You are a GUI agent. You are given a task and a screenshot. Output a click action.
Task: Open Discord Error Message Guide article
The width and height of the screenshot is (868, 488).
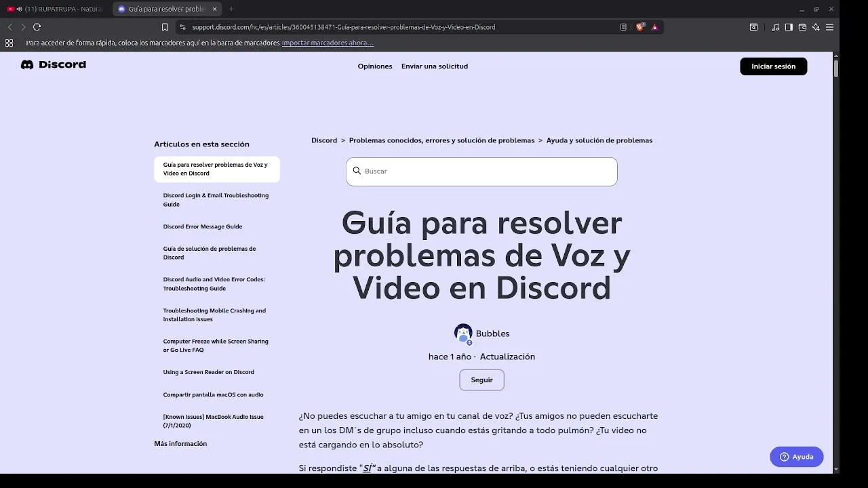(x=203, y=226)
